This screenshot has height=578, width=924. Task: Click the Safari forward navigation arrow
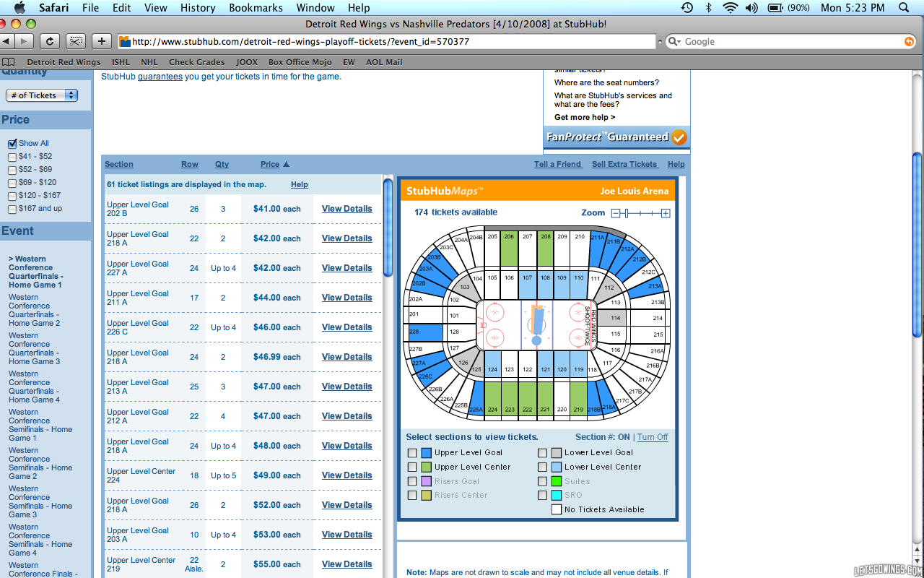[25, 41]
